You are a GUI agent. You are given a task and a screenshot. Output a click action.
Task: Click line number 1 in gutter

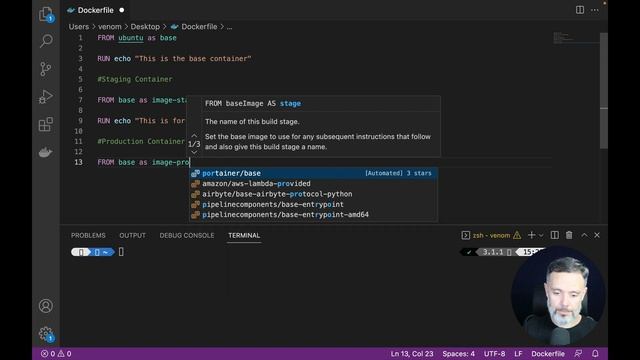(x=80, y=38)
